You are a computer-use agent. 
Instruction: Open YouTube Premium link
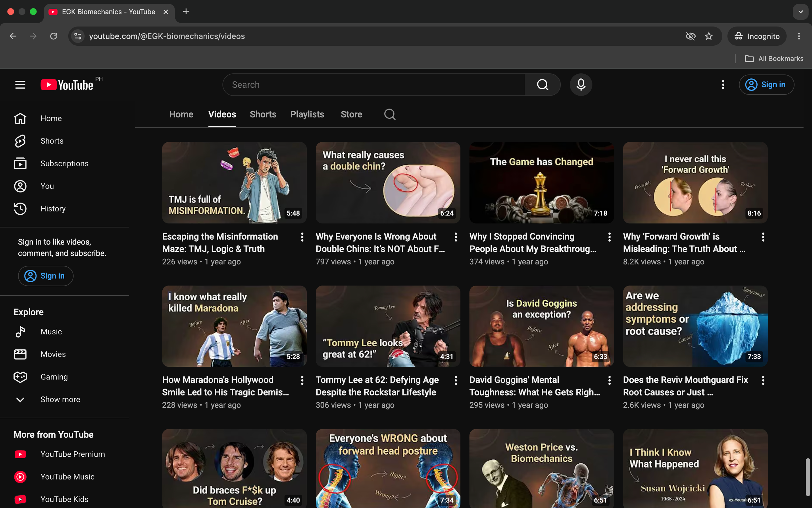click(64, 454)
